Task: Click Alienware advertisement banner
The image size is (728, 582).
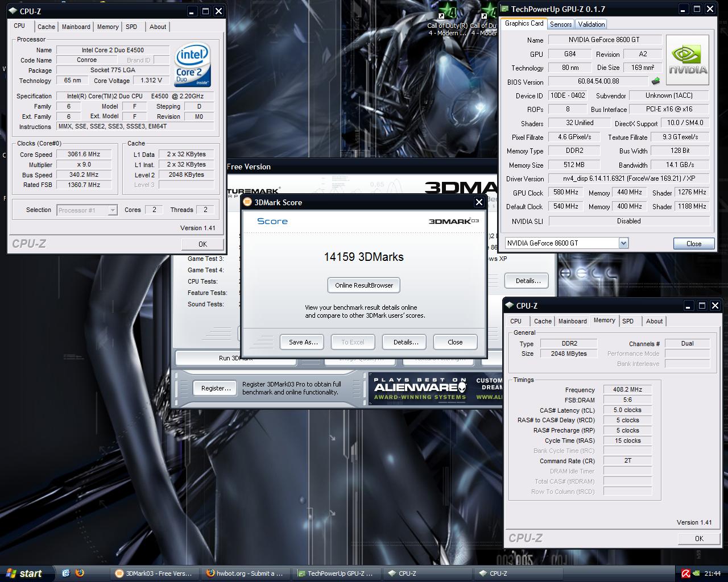Action: 436,389
